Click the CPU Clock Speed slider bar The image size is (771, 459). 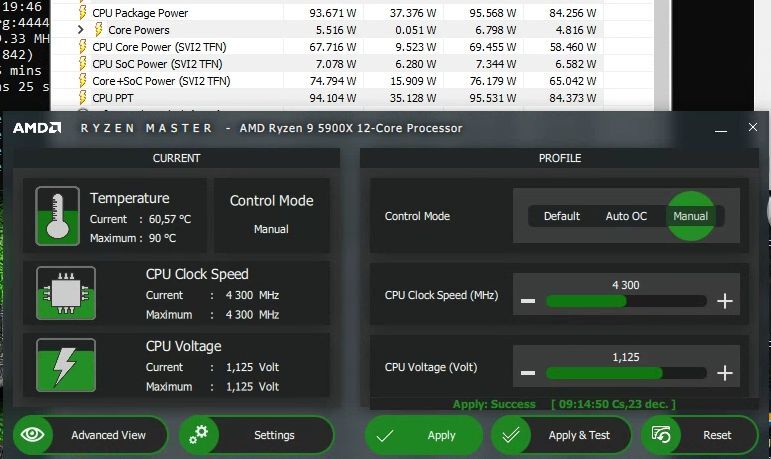click(626, 301)
